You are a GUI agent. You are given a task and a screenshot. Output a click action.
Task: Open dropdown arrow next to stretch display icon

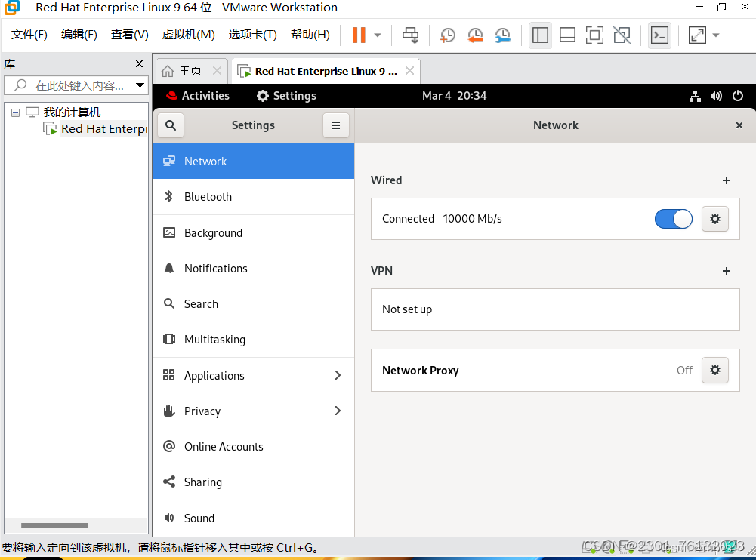(x=716, y=35)
